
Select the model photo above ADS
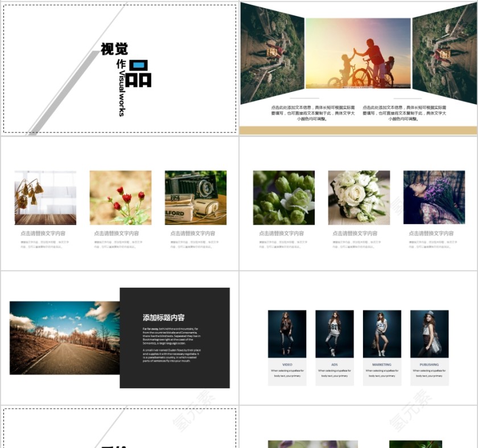click(x=334, y=334)
